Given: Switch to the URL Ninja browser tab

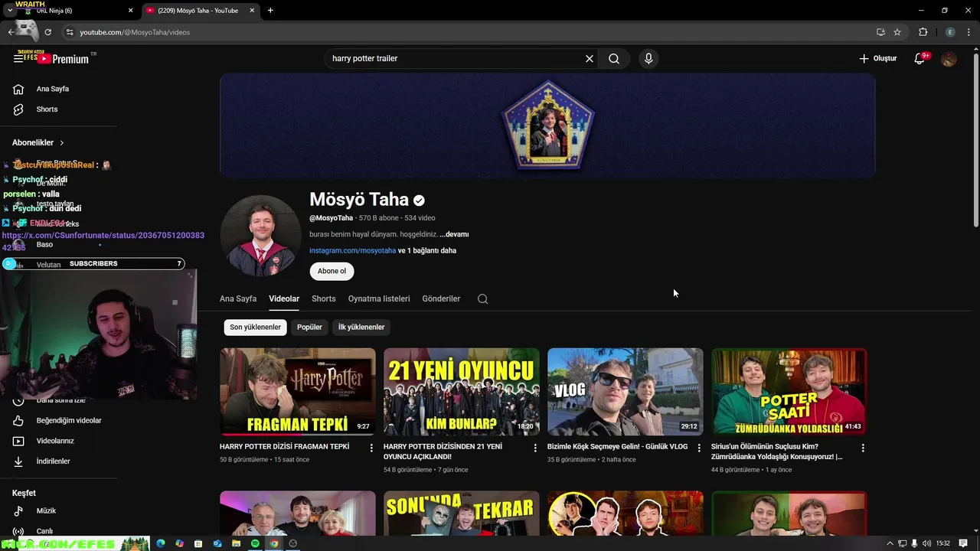Looking at the screenshot, I should point(73,11).
